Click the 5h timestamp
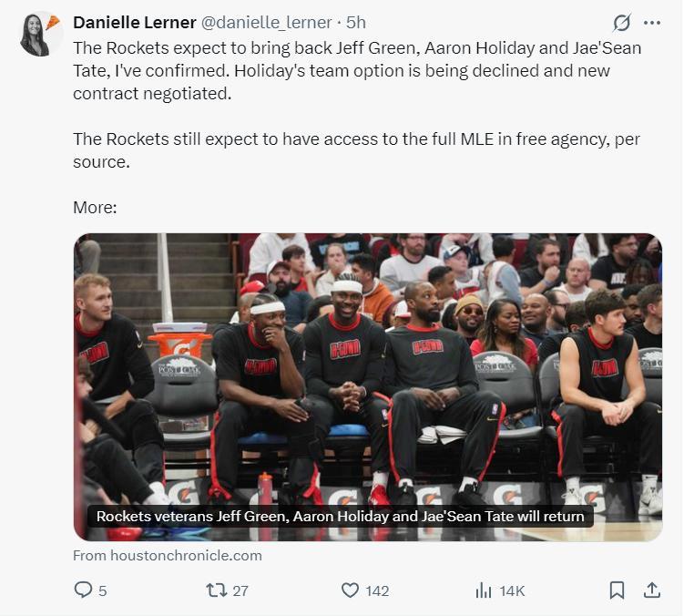This screenshot has width=684, height=616. pos(356,23)
